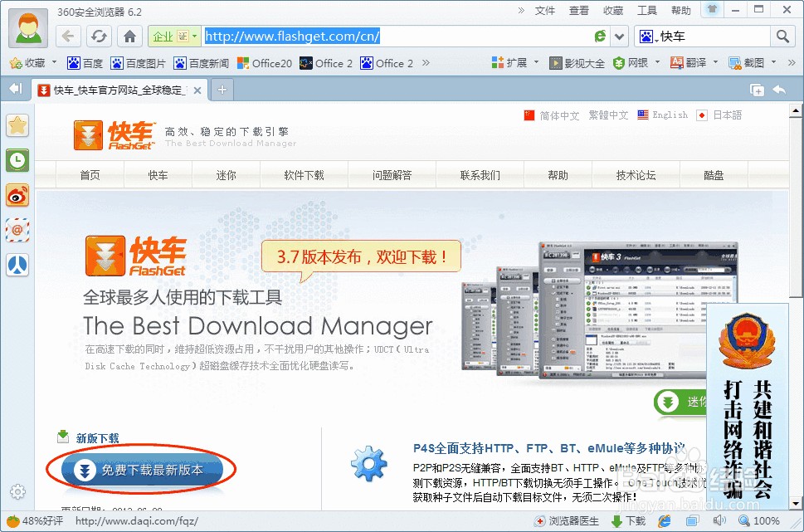The width and height of the screenshot is (804, 532).
Task: Open the 百度图片 bookmark
Action: (139, 63)
